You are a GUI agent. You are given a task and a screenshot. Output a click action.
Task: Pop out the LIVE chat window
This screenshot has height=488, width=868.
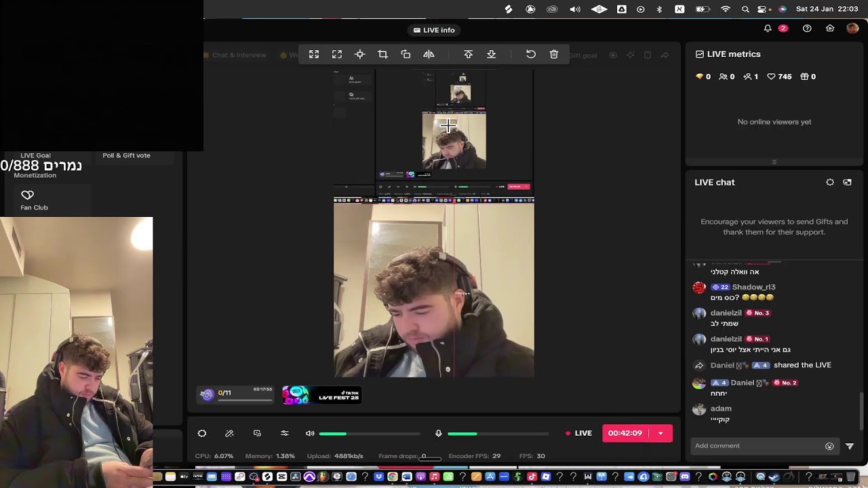click(x=847, y=182)
